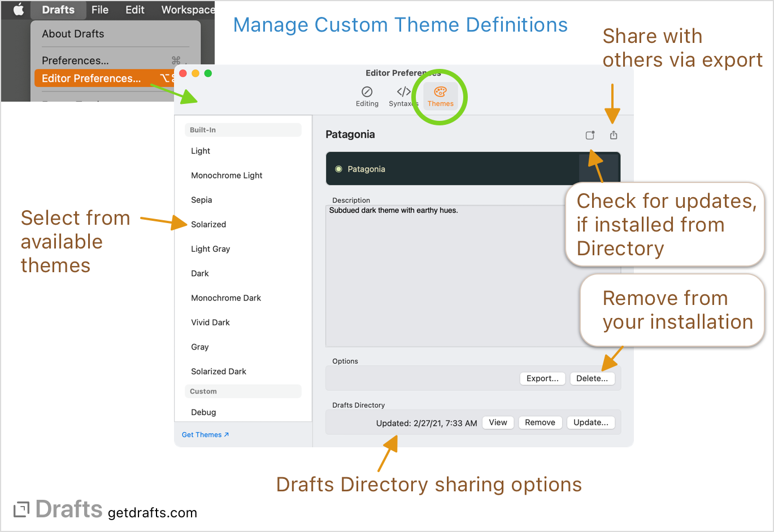Open the Get Themes link

[205, 434]
